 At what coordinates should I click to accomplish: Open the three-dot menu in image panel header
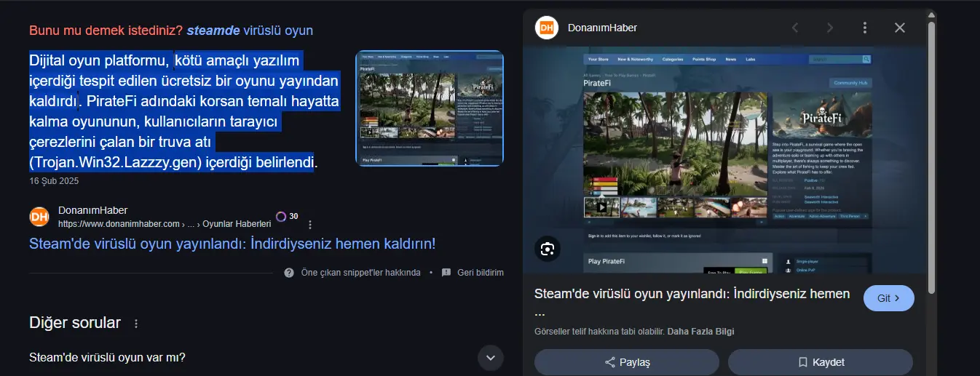click(x=864, y=28)
